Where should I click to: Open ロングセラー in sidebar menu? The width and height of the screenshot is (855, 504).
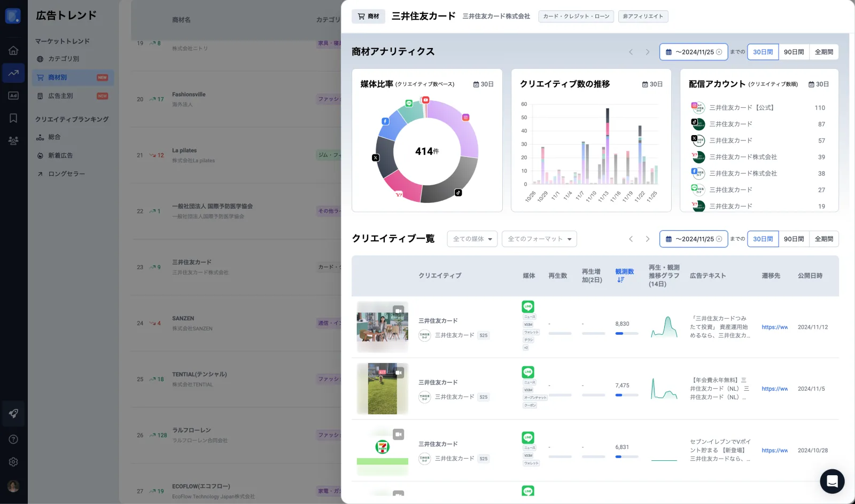[x=73, y=174]
